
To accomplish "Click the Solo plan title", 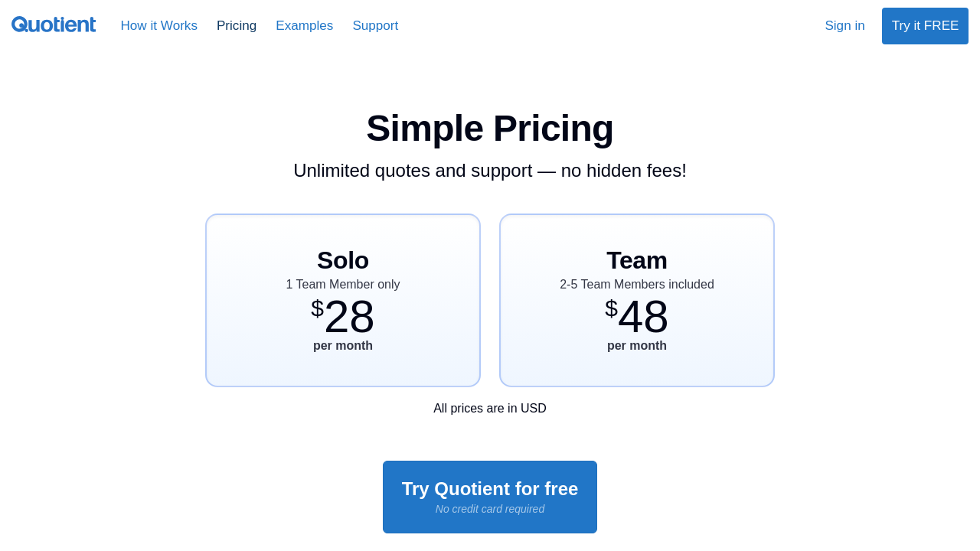I will tap(343, 260).
